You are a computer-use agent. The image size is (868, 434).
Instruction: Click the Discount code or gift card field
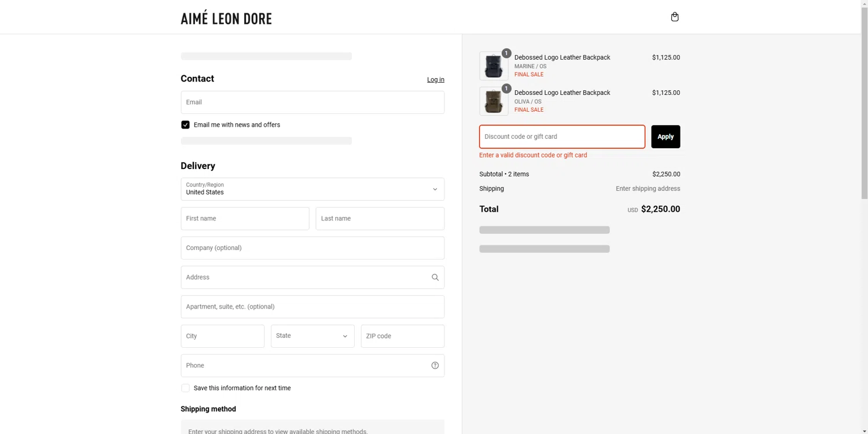pos(562,137)
